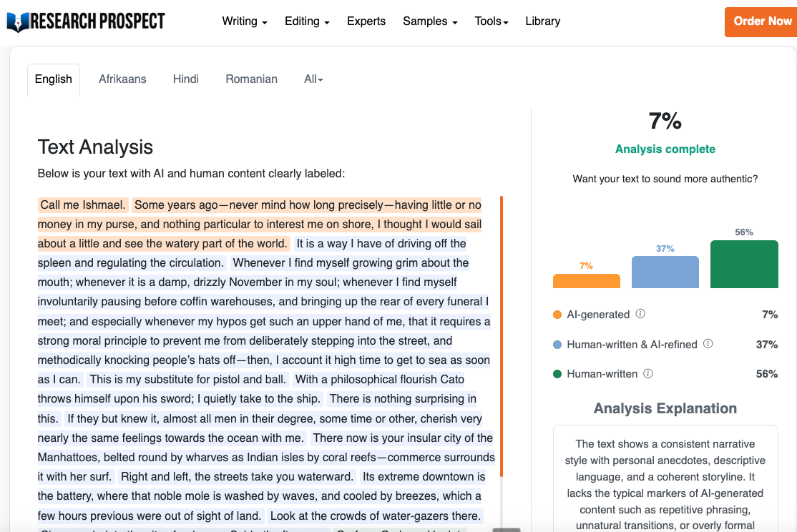Click the green 56% chart bar
Image resolution: width=797 pixels, height=532 pixels.
(x=744, y=265)
